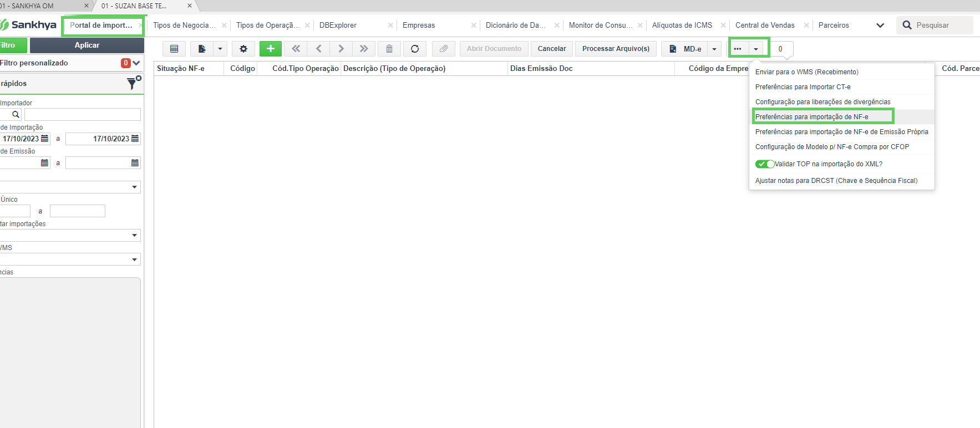Click the export document icon
Image resolution: width=980 pixels, height=428 pixels.
pos(202,49)
